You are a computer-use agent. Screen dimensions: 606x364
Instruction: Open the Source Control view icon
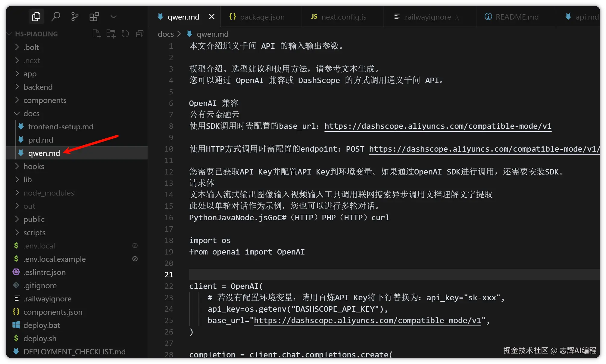click(75, 17)
